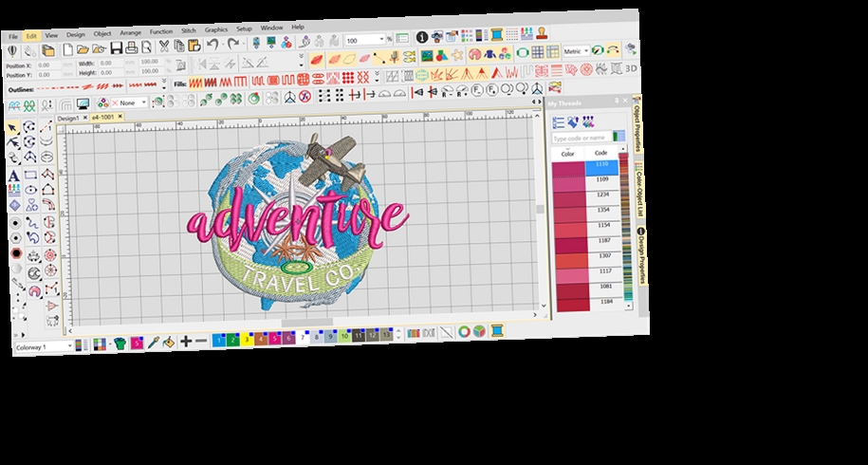Toggle the TrueView monitor icon
The height and width of the screenshot is (465, 868).
pyautogui.click(x=83, y=104)
